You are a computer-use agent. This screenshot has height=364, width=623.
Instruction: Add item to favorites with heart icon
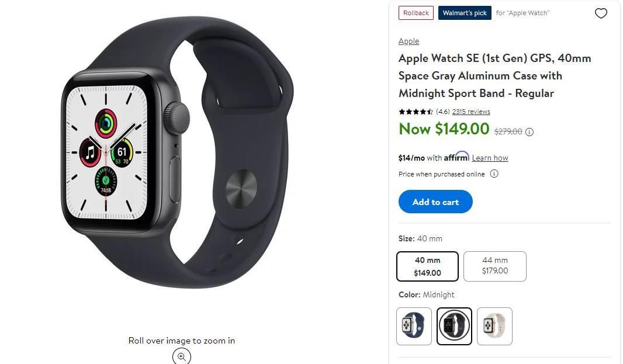pos(600,13)
